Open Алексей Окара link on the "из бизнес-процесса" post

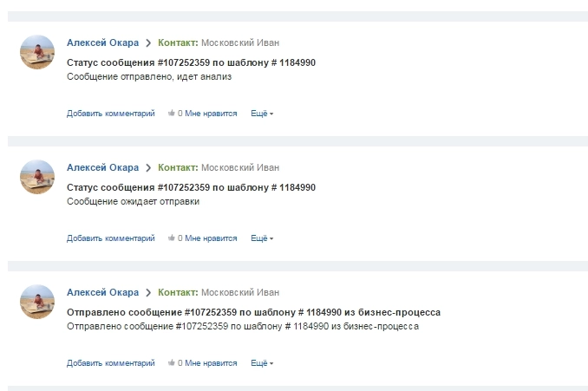coord(102,292)
